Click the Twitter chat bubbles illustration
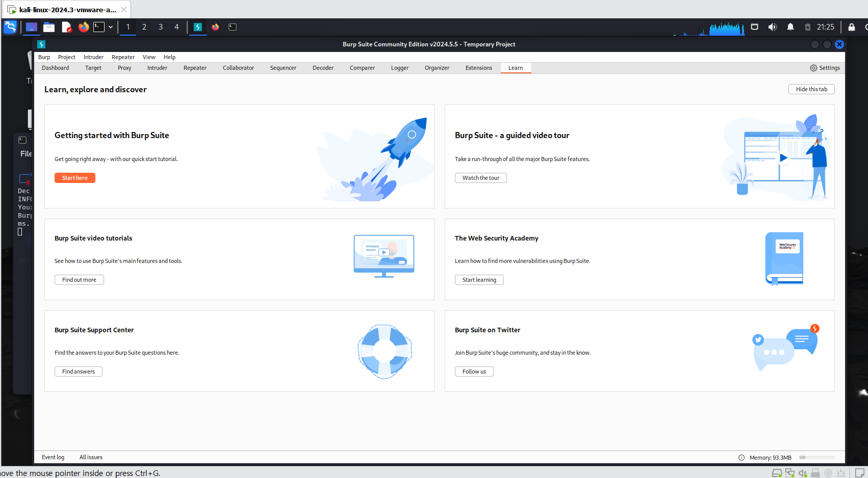 click(786, 347)
